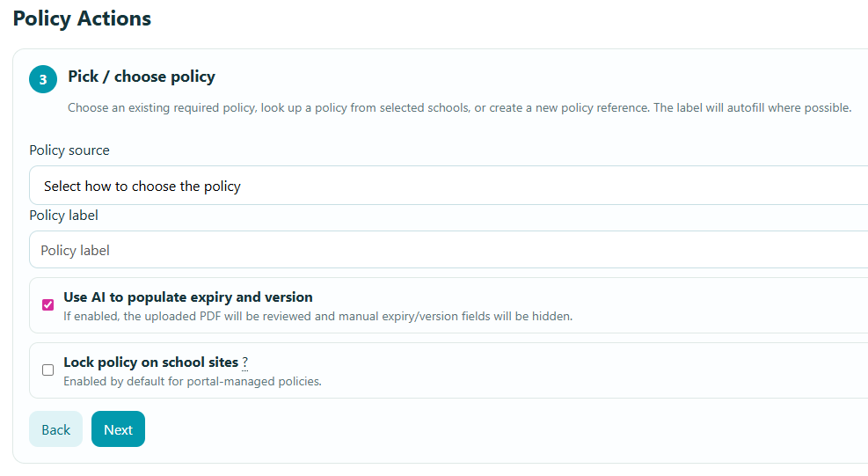868x476 pixels.
Task: Click the uploaded PDF review hint text
Action: click(x=317, y=316)
